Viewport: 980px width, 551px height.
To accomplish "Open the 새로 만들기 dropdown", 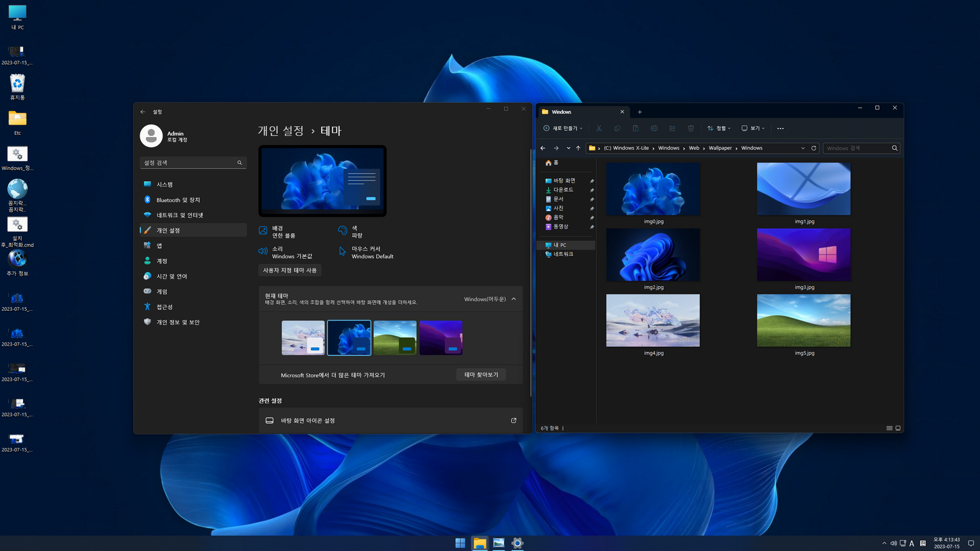I will pos(563,128).
